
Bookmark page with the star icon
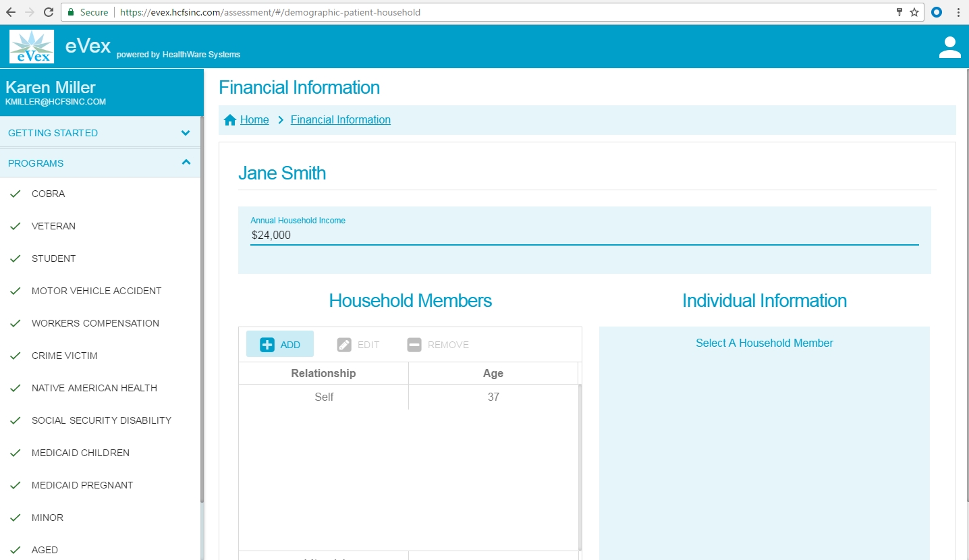(x=914, y=12)
